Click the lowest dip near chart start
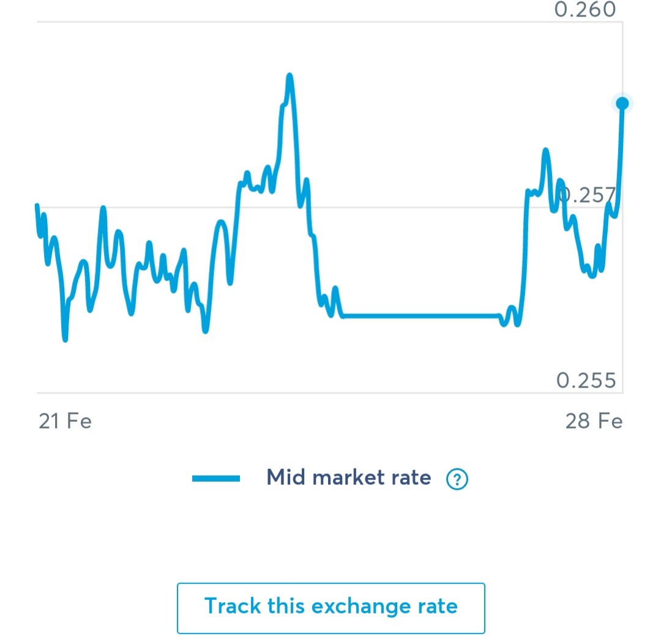The width and height of the screenshot is (661, 644). [x=65, y=339]
